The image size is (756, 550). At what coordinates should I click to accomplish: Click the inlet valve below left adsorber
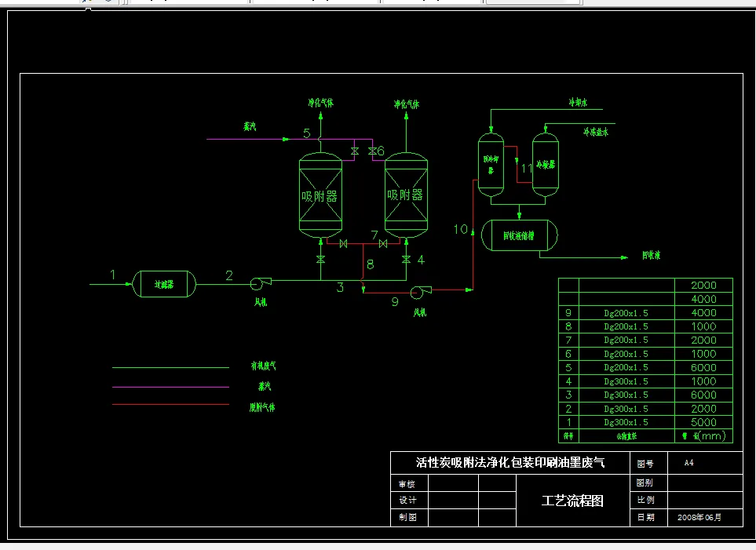point(320,260)
